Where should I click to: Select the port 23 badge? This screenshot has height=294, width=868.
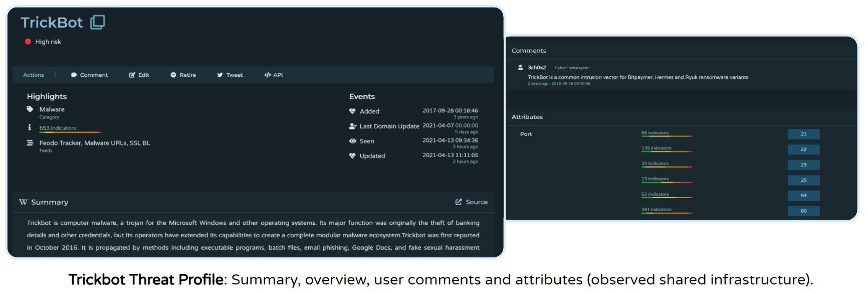click(803, 165)
